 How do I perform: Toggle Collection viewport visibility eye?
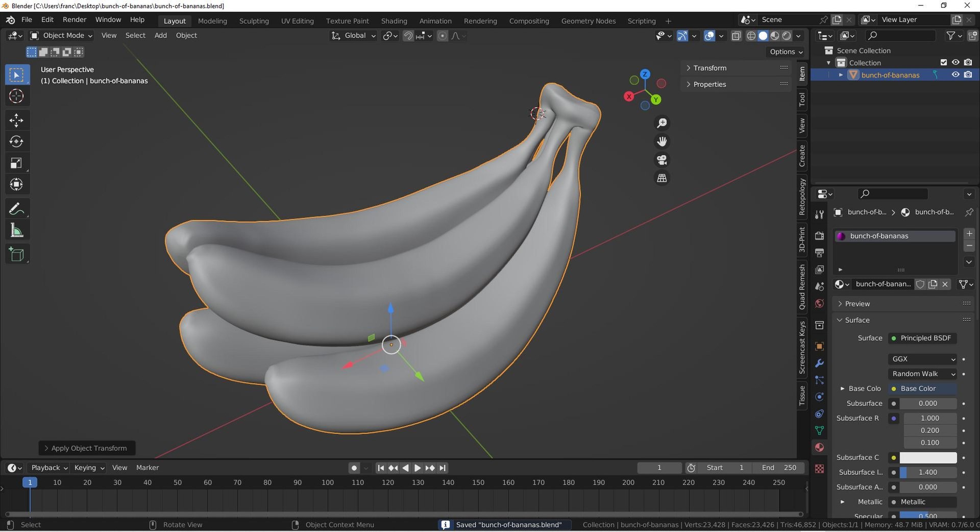click(x=955, y=62)
